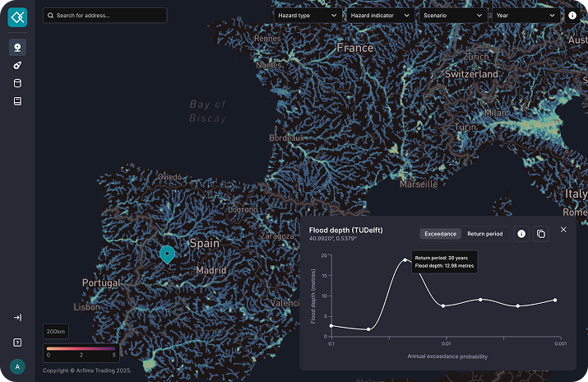
Task: Copy chart data using the copy icon
Action: (540, 234)
